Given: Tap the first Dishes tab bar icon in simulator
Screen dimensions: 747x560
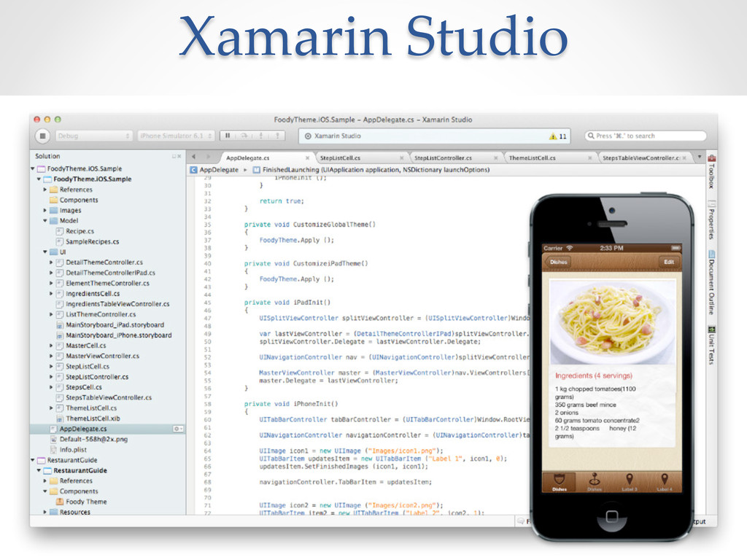Looking at the screenshot, I should [x=560, y=482].
